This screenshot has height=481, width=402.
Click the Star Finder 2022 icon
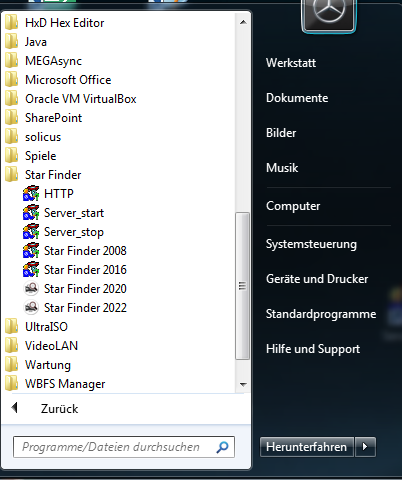click(x=31, y=308)
